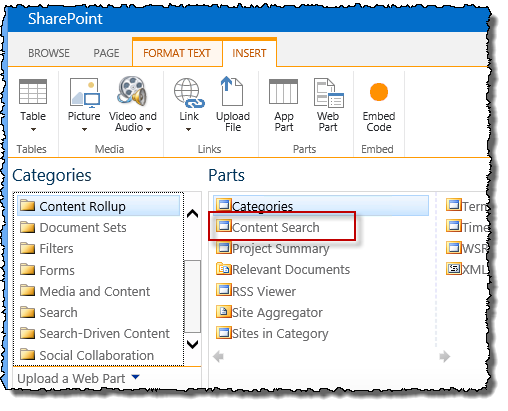Go to previous parts page arrow
The width and height of the screenshot is (508, 411).
tap(218, 356)
